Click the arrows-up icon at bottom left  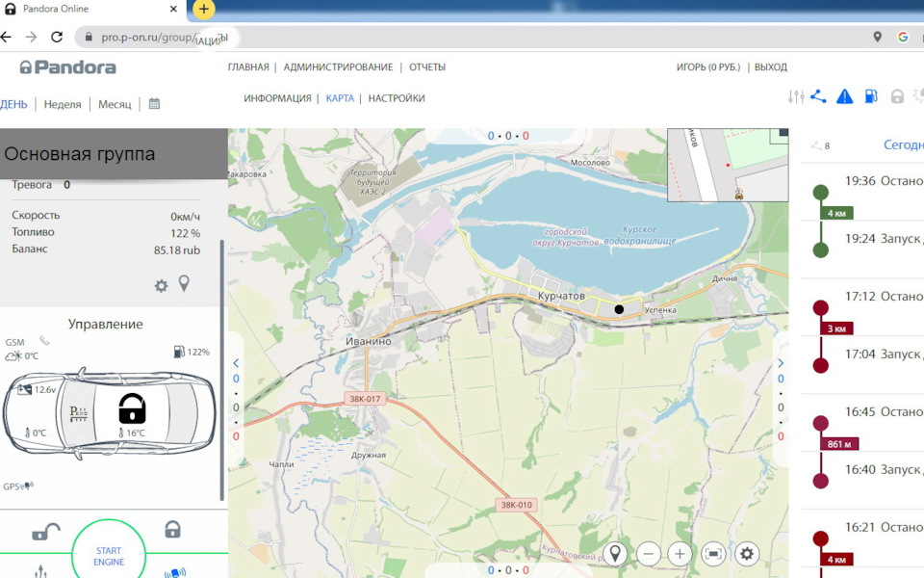tap(40, 571)
